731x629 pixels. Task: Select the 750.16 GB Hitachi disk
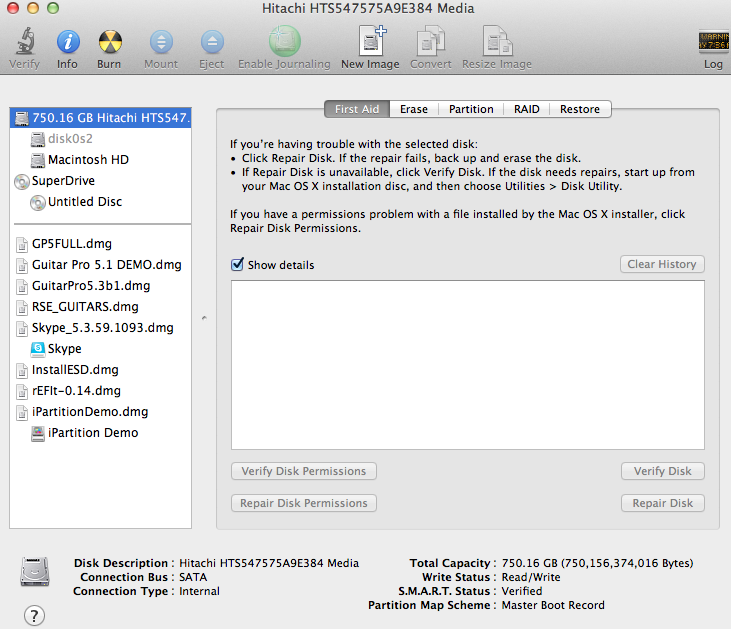(x=100, y=118)
